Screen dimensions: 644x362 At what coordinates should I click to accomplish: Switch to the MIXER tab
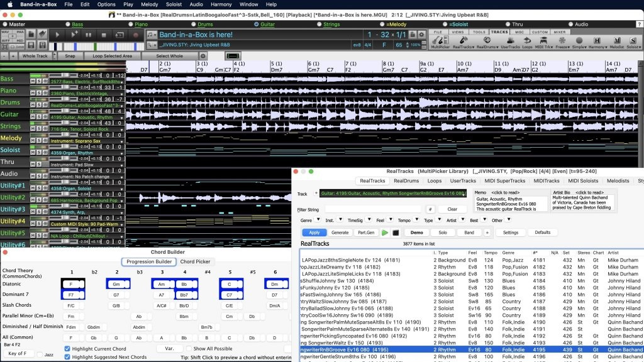[x=560, y=31]
